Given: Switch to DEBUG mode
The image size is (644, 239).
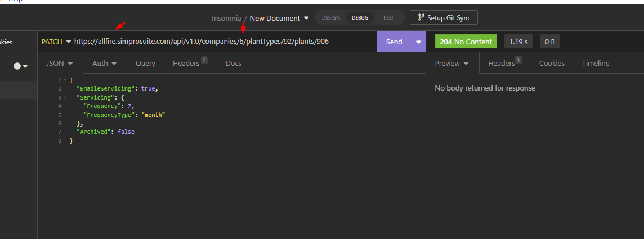Looking at the screenshot, I should pyautogui.click(x=360, y=17).
